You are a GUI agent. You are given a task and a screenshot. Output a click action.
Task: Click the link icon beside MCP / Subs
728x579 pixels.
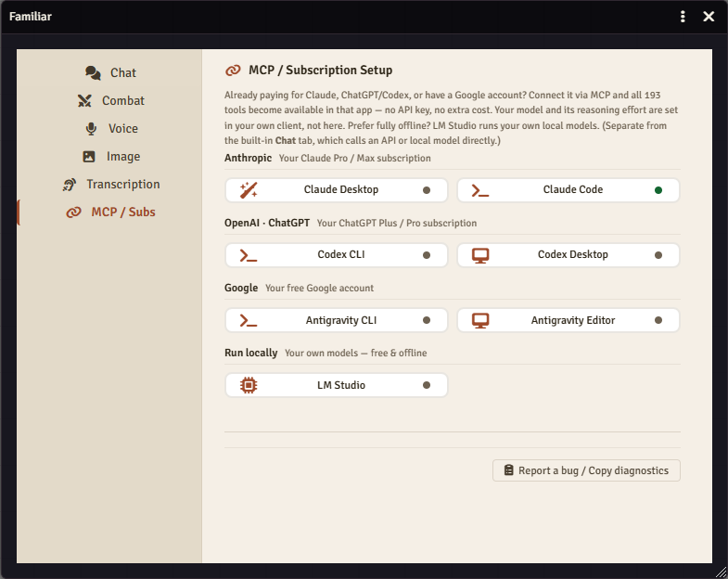tap(74, 212)
